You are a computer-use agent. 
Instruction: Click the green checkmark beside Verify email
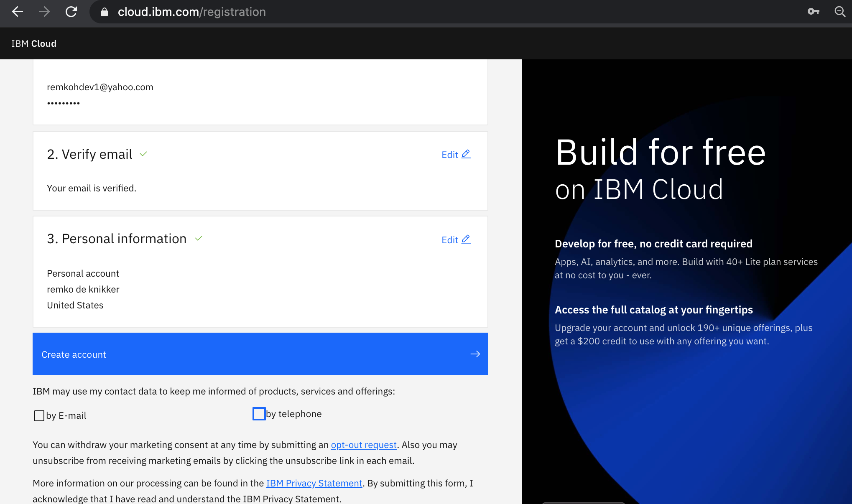(x=143, y=154)
